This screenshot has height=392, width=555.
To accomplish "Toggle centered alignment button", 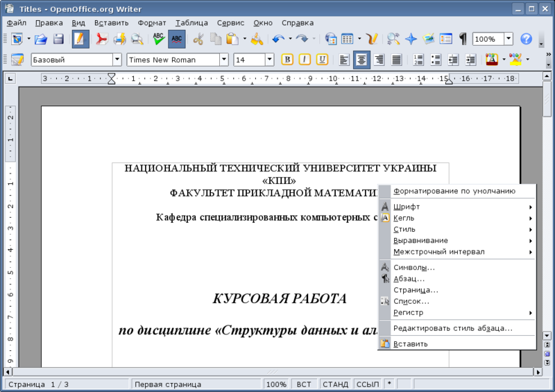I will pyautogui.click(x=361, y=60).
